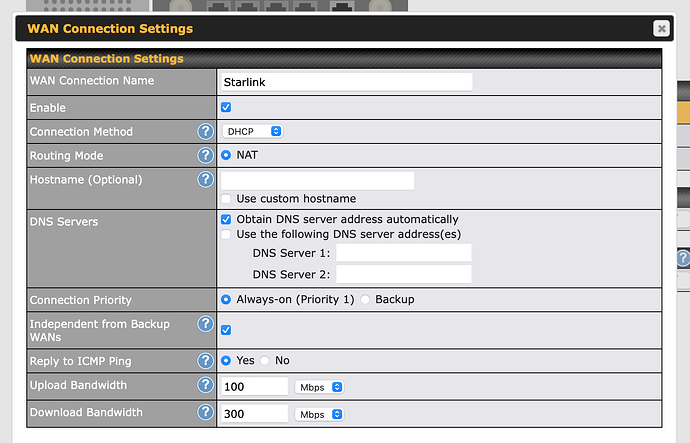Click help icon next to Connection Method

(205, 132)
